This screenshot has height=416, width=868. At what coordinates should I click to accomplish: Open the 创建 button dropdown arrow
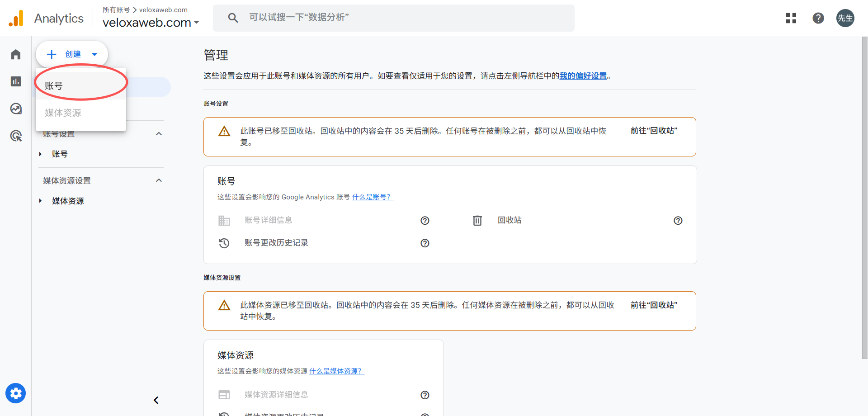click(x=94, y=54)
